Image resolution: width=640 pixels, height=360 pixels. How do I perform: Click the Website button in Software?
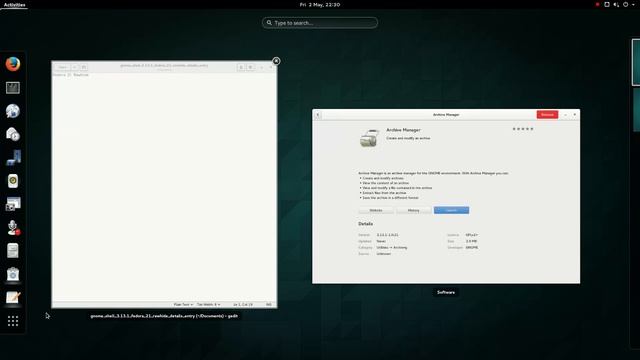pyautogui.click(x=376, y=210)
